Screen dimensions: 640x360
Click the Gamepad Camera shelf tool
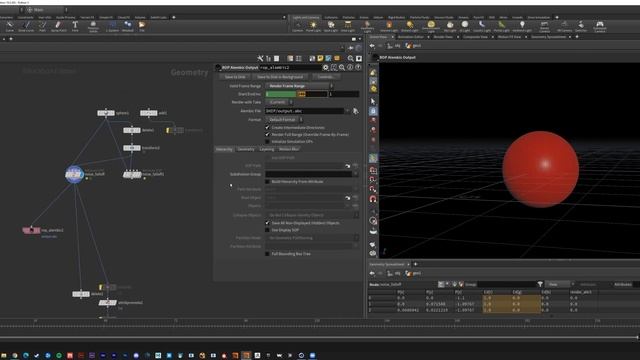coord(600,27)
